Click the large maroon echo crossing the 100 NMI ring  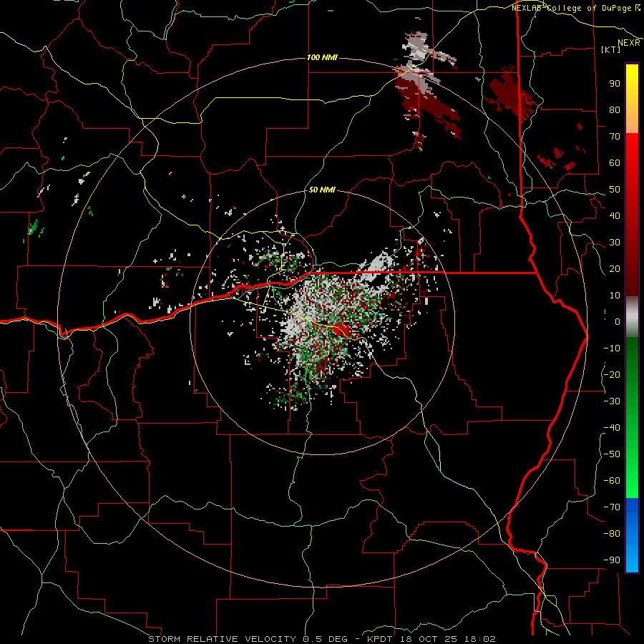coord(425,102)
